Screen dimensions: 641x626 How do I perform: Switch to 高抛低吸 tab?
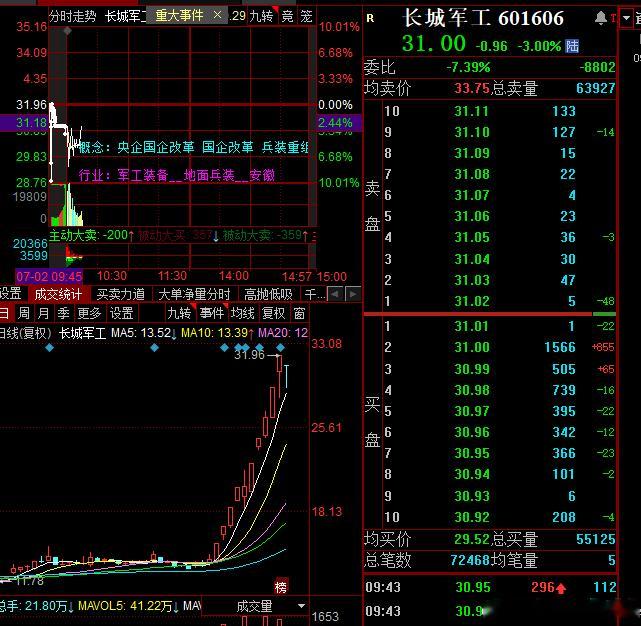pyautogui.click(x=269, y=294)
